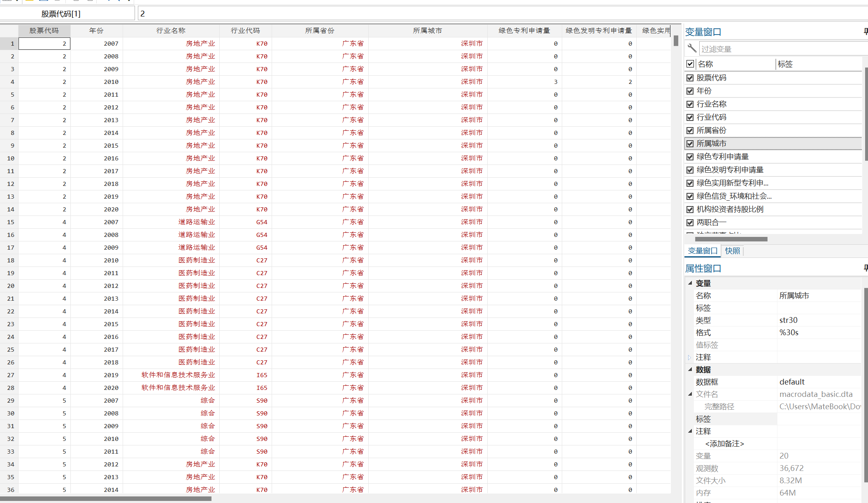Switch to the 快照 tab
Viewport: 868px width, 503px height.
click(732, 251)
